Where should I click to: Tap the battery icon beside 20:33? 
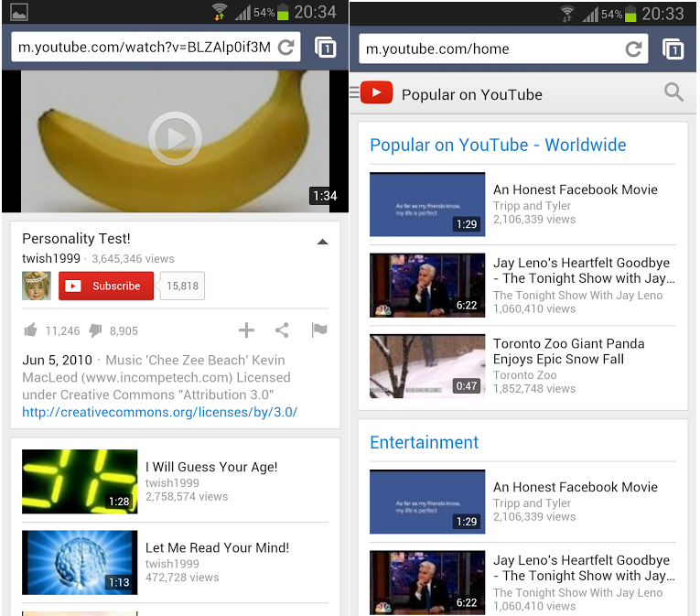(x=630, y=14)
